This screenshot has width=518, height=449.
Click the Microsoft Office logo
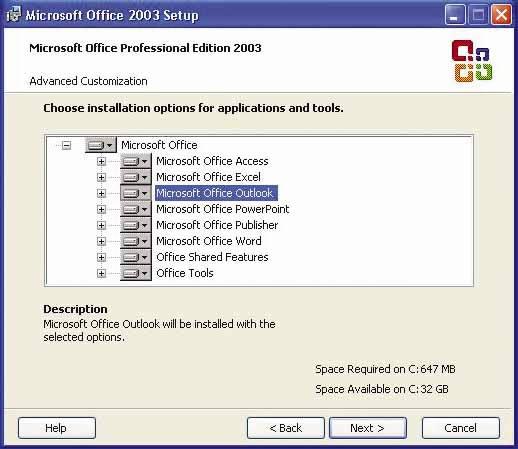472,61
